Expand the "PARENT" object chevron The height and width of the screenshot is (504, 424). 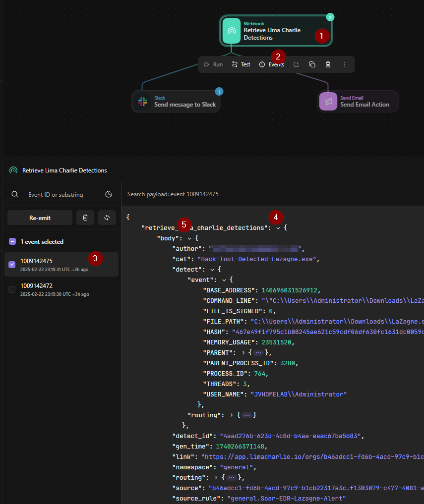pyautogui.click(x=243, y=353)
